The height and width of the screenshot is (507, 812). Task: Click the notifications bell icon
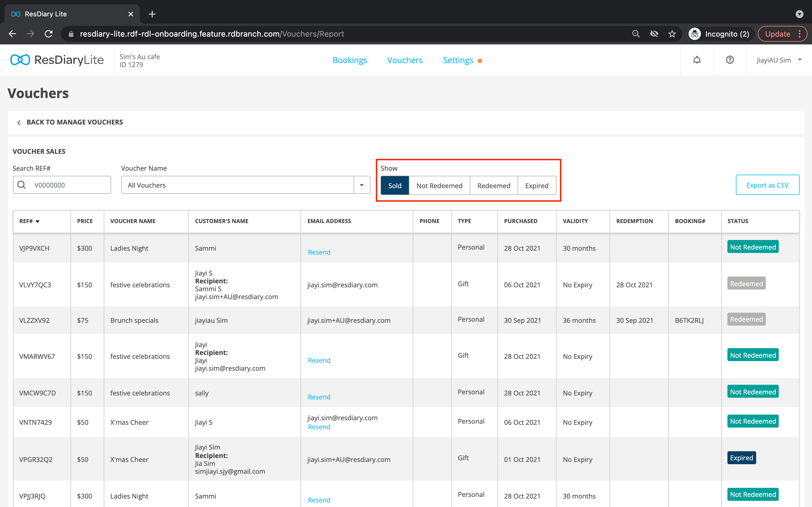tap(697, 60)
